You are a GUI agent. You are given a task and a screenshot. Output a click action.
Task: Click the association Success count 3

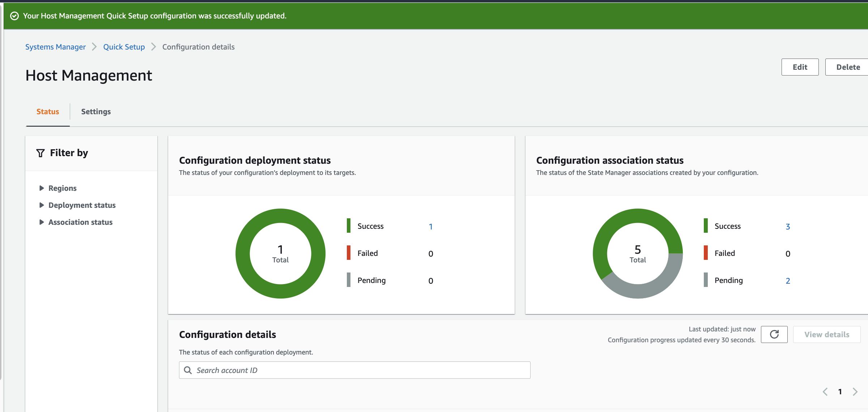[x=788, y=227]
